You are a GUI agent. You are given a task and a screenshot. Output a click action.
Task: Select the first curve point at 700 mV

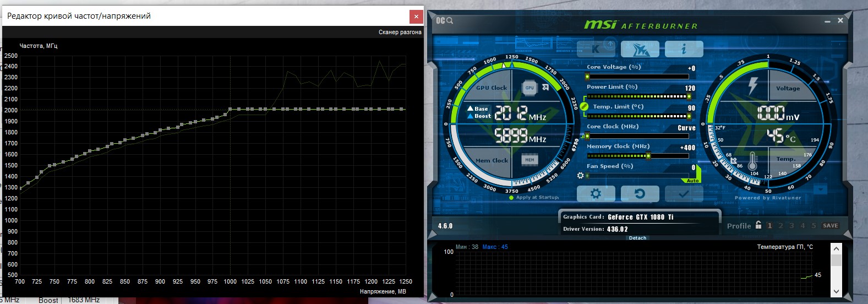click(20, 189)
